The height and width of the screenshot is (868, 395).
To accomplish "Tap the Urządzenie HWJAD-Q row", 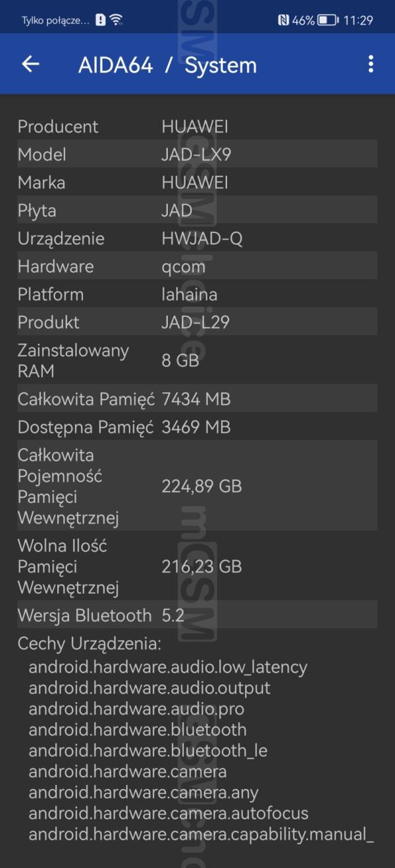I will [197, 238].
